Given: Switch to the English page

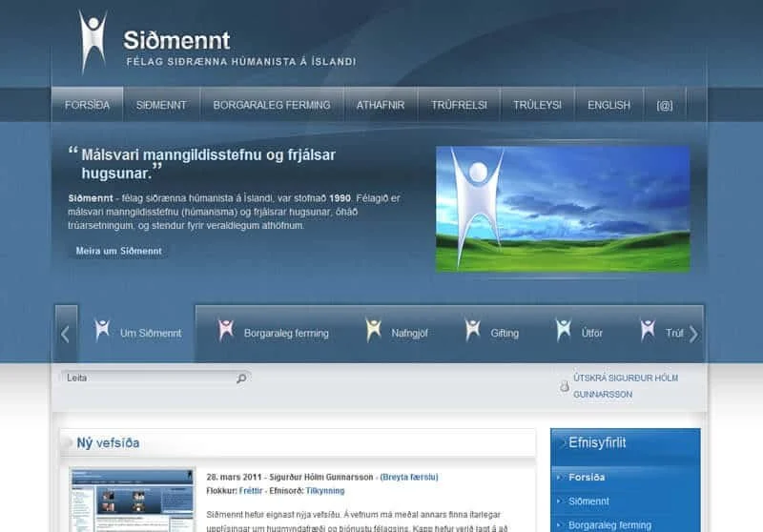Looking at the screenshot, I should pyautogui.click(x=608, y=105).
